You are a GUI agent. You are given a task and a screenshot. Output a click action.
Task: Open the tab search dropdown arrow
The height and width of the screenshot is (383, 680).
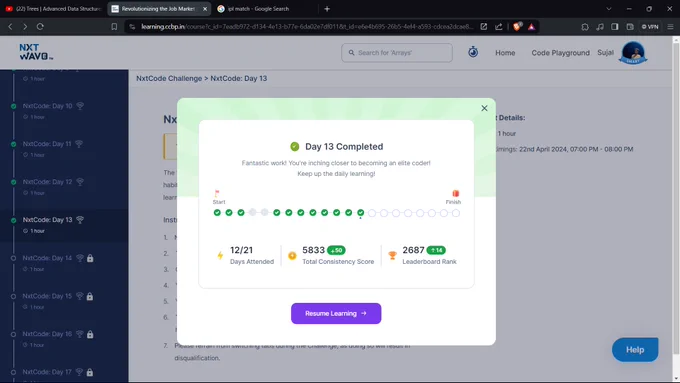[x=608, y=9]
